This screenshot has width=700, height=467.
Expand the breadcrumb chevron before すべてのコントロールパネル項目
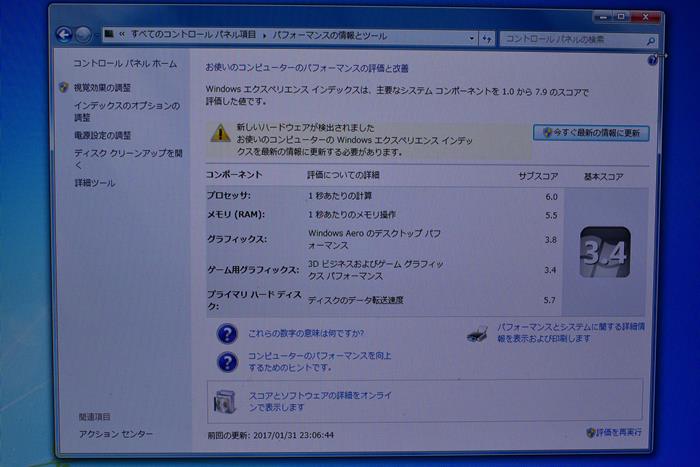[122, 34]
